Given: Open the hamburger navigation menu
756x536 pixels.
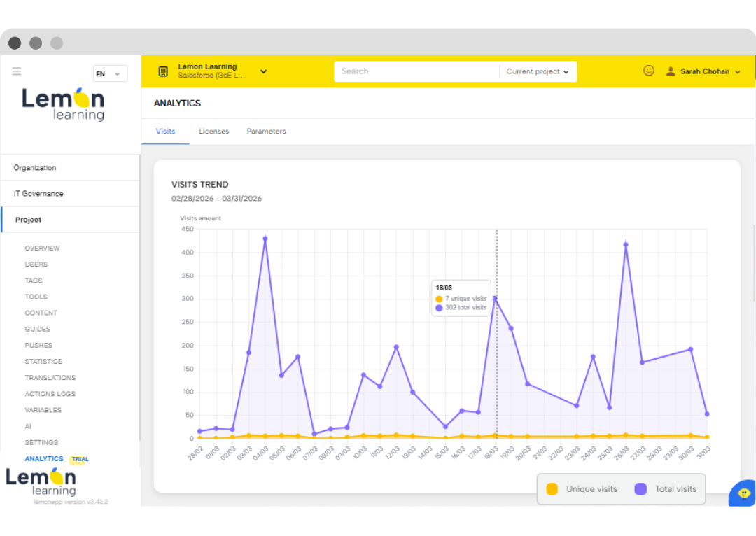Looking at the screenshot, I should pos(16,71).
